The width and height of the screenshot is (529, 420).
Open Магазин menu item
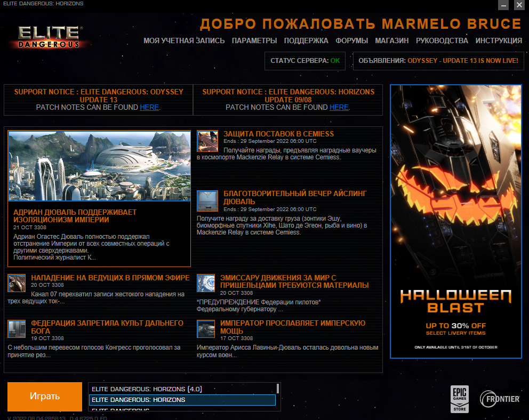point(392,41)
